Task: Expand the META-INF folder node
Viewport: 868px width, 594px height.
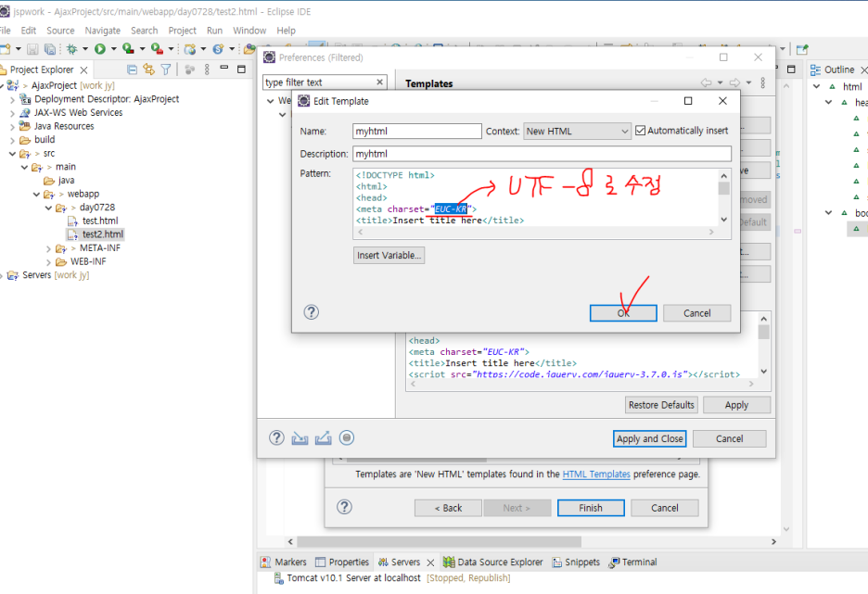Action: coord(49,249)
